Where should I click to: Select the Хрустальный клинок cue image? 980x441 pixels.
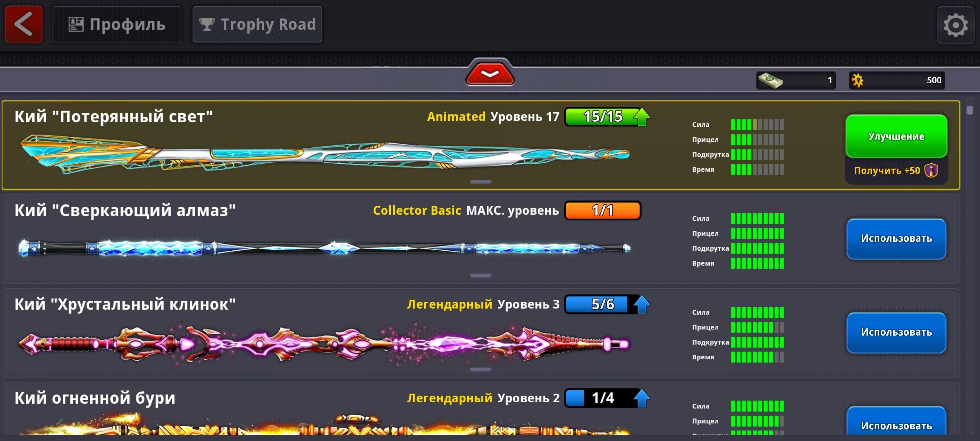click(x=325, y=344)
